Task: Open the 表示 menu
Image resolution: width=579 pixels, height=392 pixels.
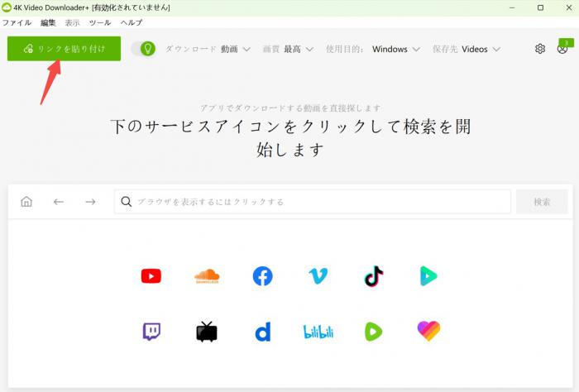Action: (73, 22)
